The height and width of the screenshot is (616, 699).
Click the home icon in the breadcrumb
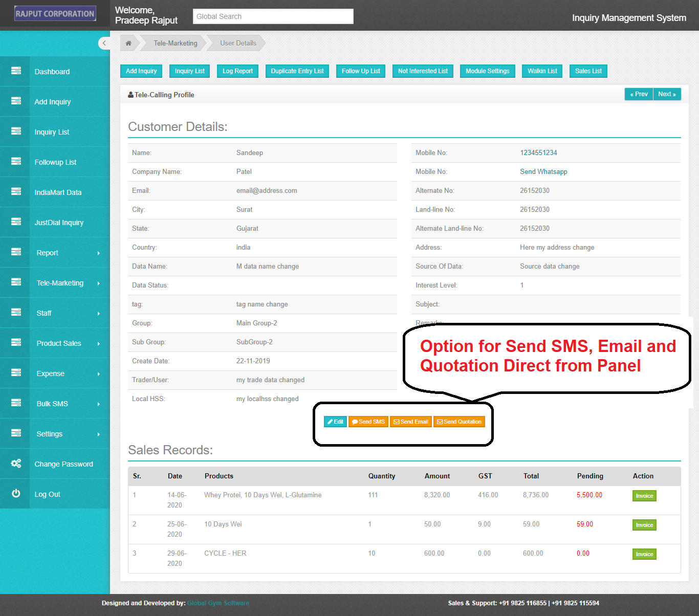click(128, 43)
